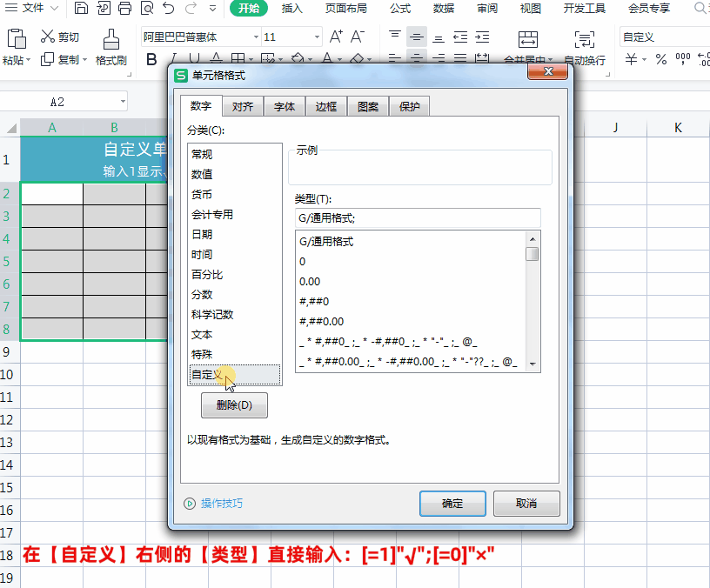Apply currency yen symbol format

pos(631,59)
